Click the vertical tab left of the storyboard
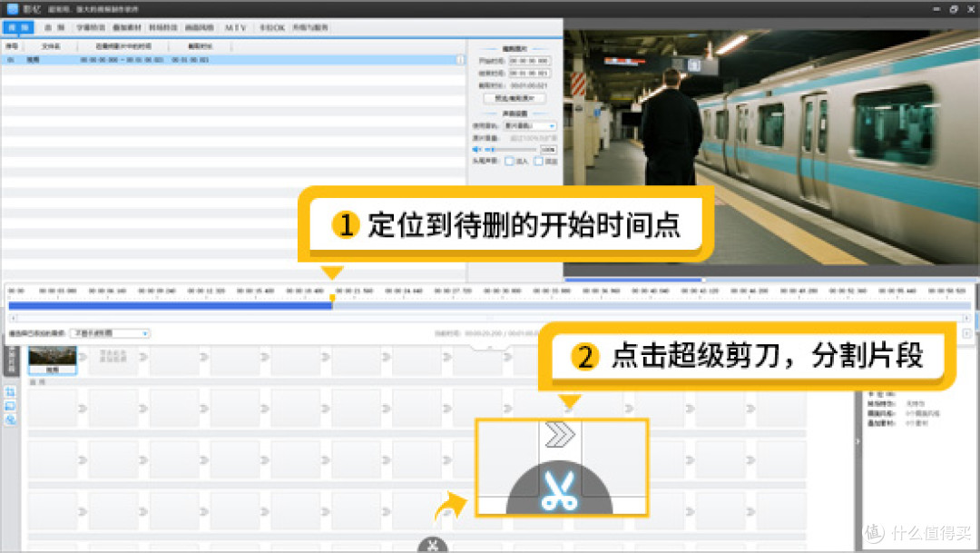 point(11,360)
